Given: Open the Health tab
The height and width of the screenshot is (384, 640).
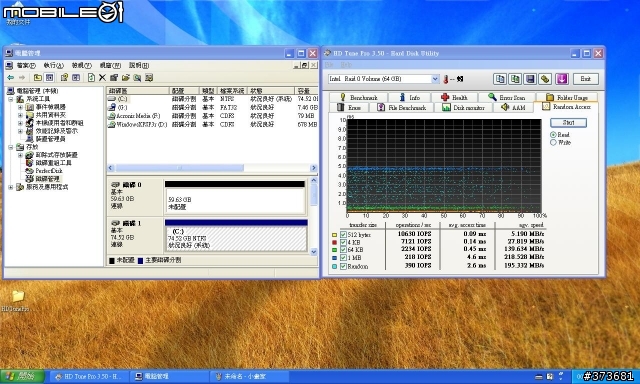Looking at the screenshot, I should pyautogui.click(x=454, y=98).
